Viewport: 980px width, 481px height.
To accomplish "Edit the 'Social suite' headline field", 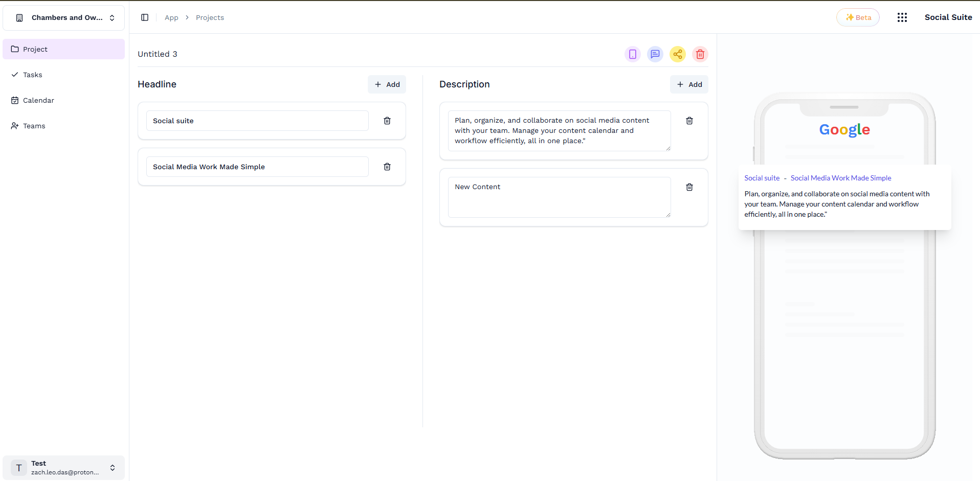I will point(257,121).
